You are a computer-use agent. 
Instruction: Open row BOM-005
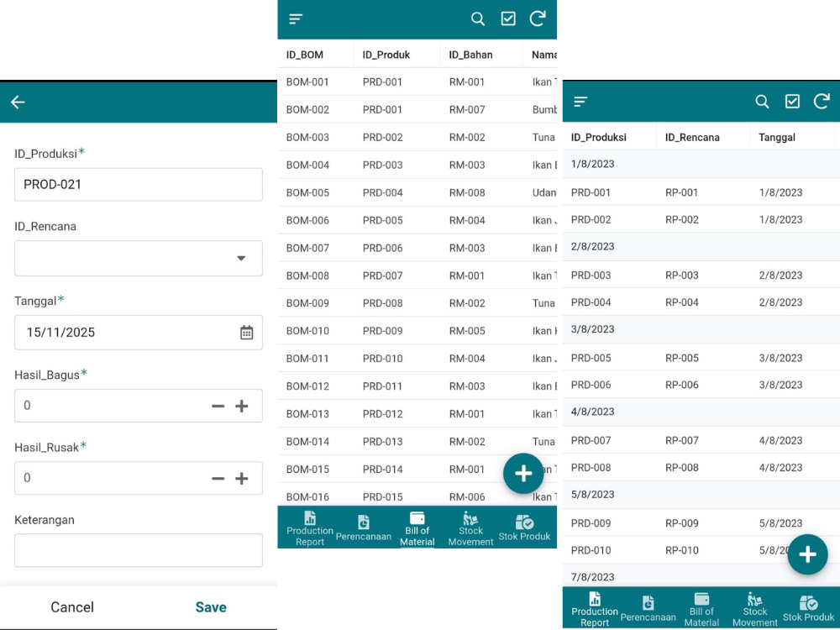(417, 192)
